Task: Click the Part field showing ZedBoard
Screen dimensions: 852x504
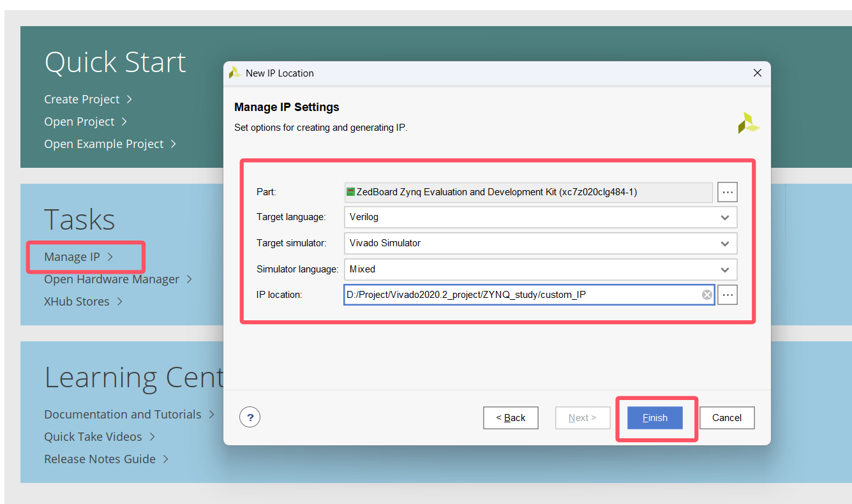Action: coord(528,192)
